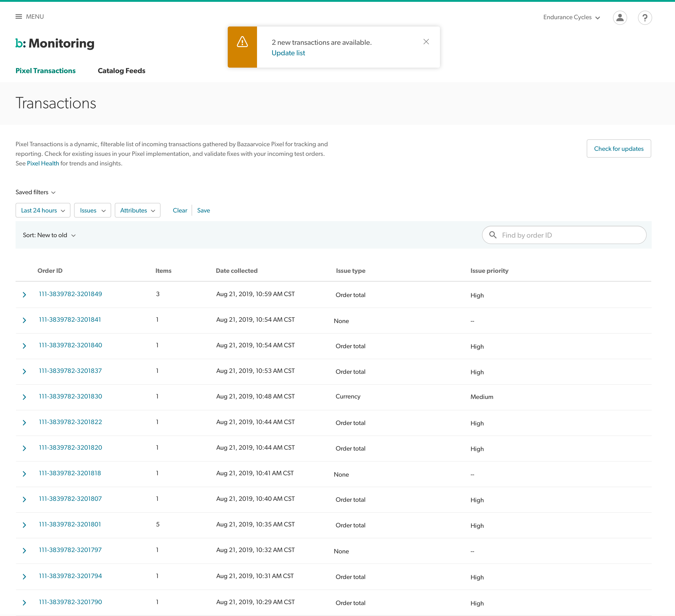Click the Update list link
This screenshot has height=616, width=675.
pyautogui.click(x=288, y=53)
